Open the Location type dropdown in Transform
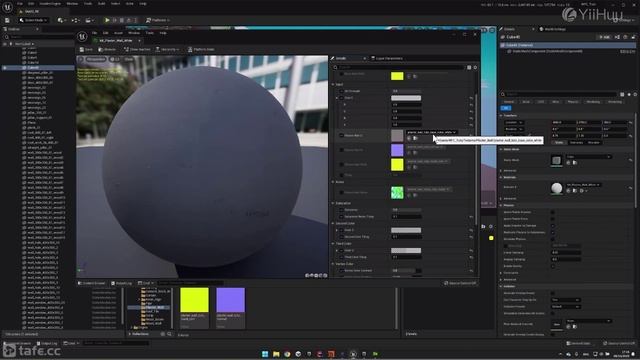 tap(514, 122)
